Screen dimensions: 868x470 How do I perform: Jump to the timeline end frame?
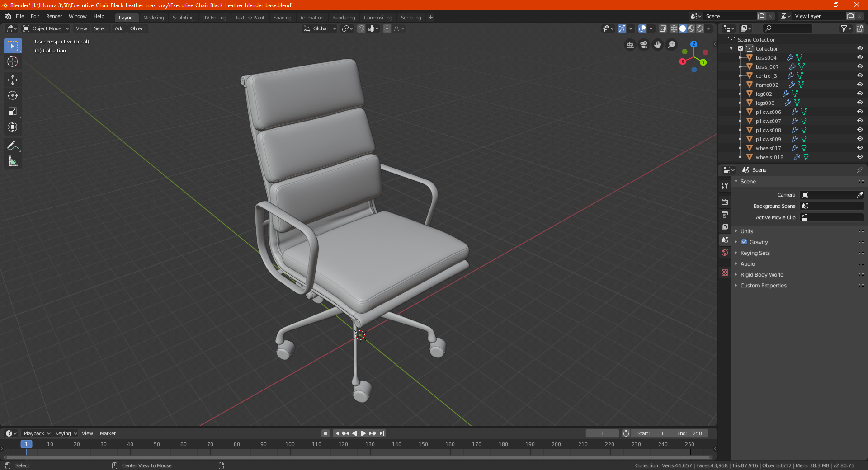[382, 433]
